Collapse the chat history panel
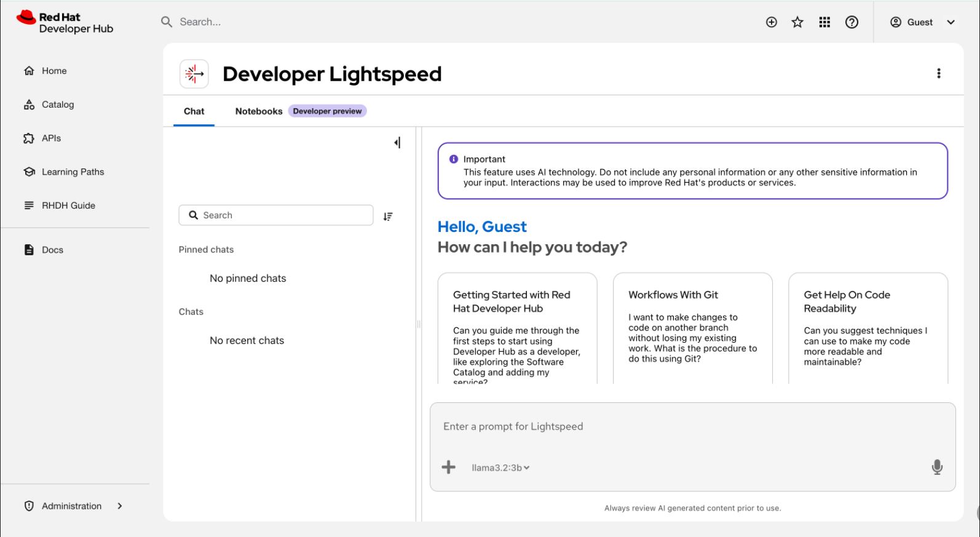The height and width of the screenshot is (537, 980). tap(397, 143)
